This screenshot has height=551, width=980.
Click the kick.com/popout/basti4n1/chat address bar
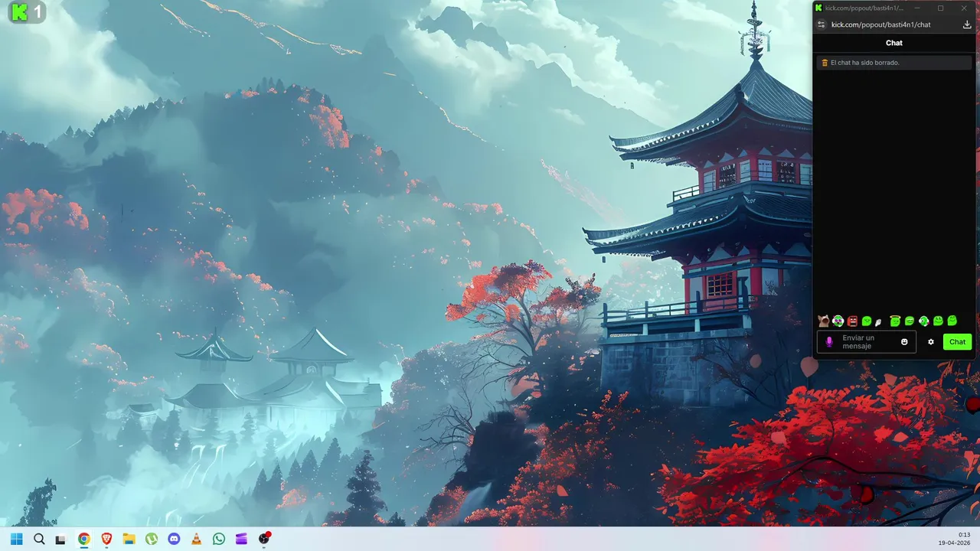(x=880, y=24)
